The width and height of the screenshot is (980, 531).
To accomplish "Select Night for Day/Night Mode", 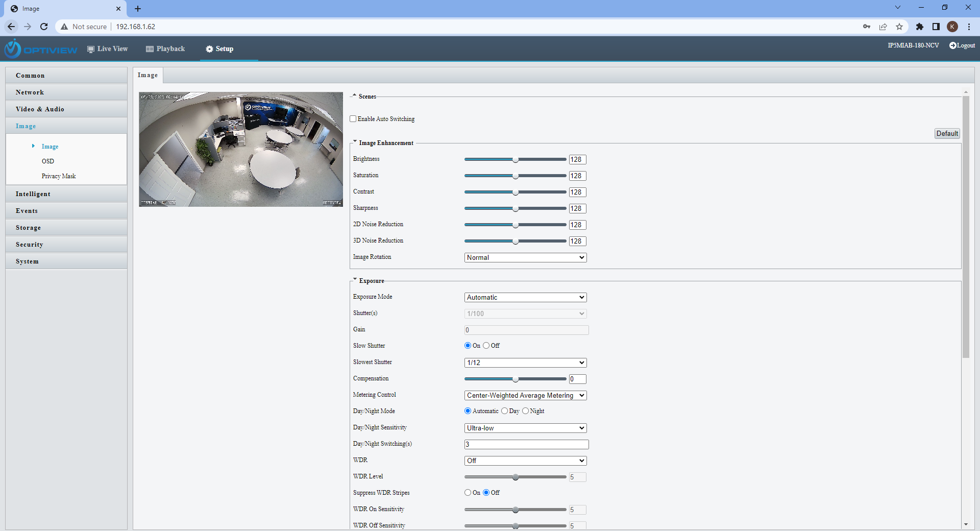I will [526, 411].
